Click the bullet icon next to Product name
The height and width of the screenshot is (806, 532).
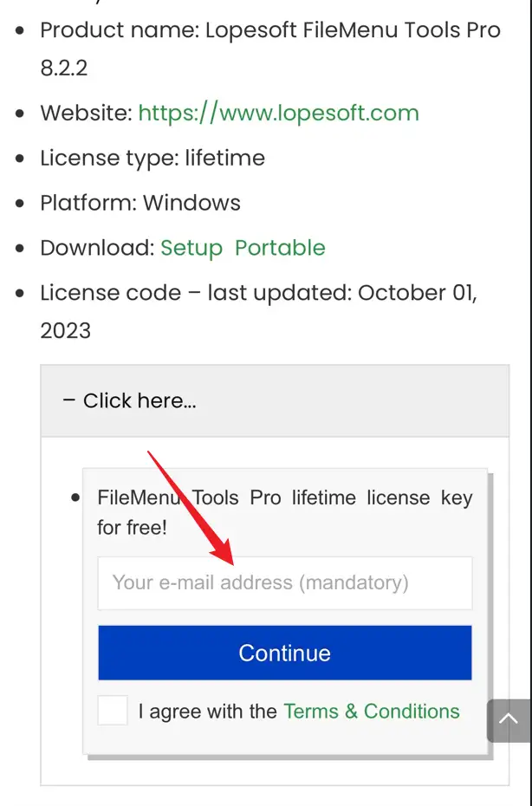21,31
